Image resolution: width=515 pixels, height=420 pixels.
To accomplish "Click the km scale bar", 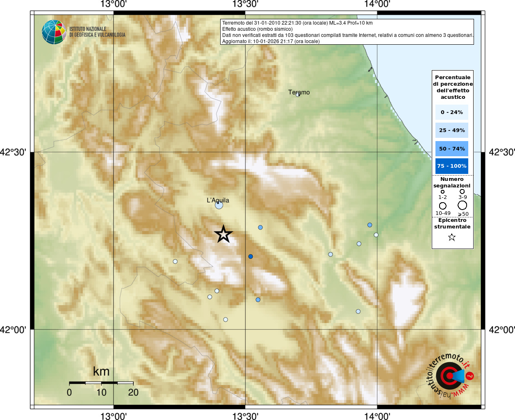I will (101, 383).
